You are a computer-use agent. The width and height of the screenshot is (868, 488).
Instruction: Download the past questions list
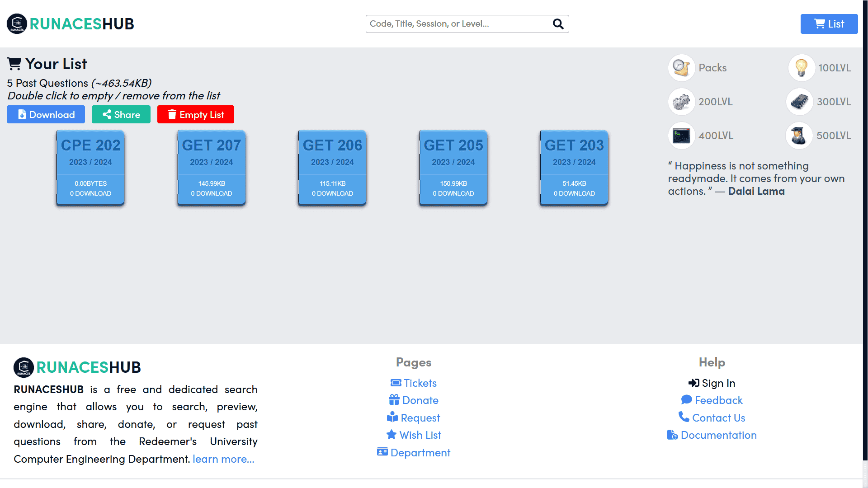(46, 114)
